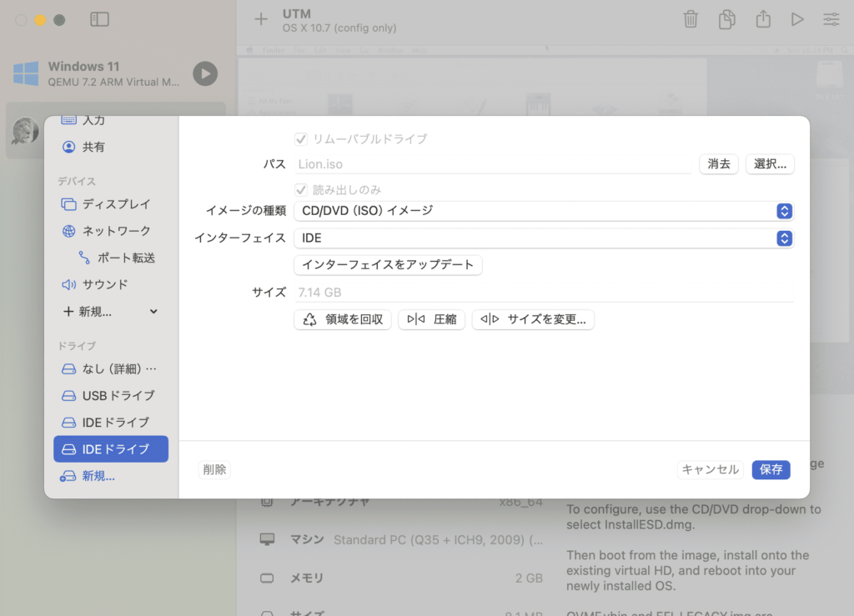This screenshot has width=854, height=616.
Task: Open インターフェイス IDE dropdown
Action: [x=544, y=238]
